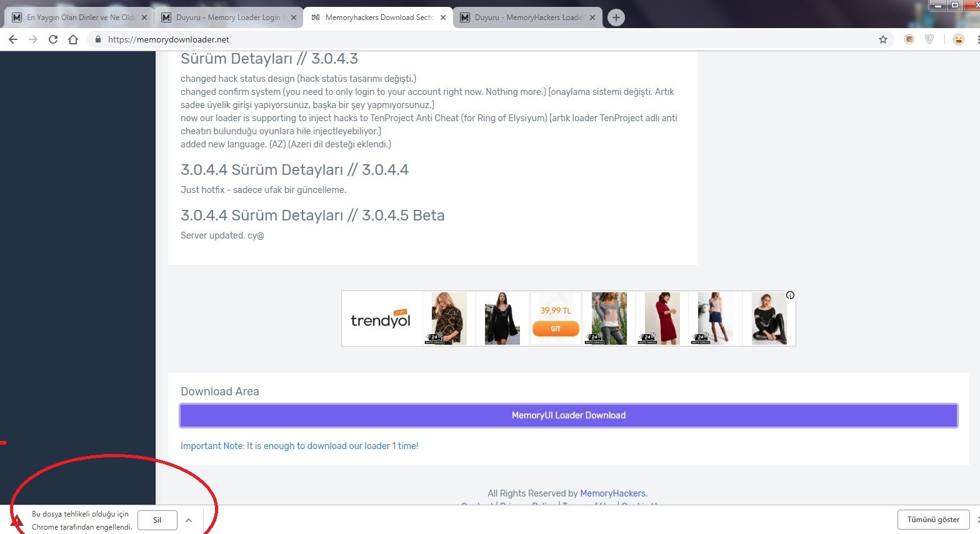Go forward to next page
The width and height of the screenshot is (980, 534).
point(33,39)
